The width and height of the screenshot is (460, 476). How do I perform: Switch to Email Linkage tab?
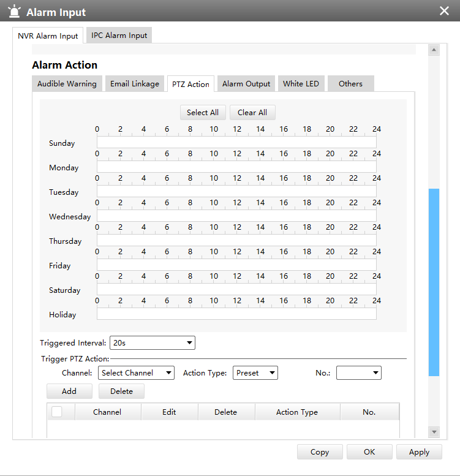pos(134,84)
